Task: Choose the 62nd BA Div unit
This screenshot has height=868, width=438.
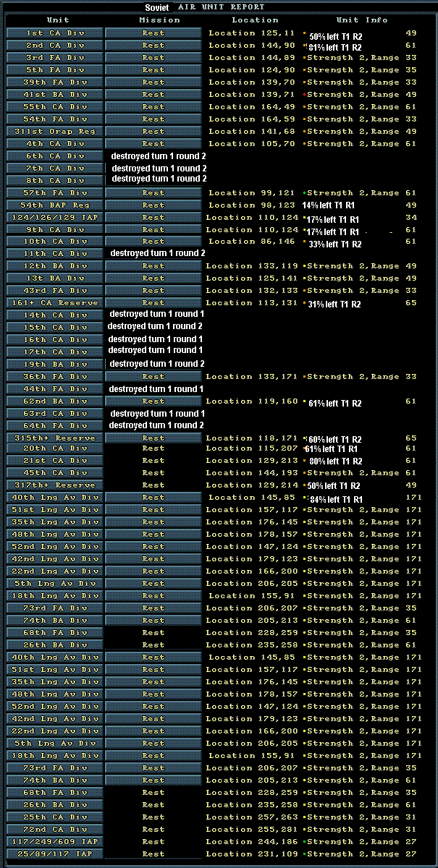Action: pyautogui.click(x=55, y=401)
